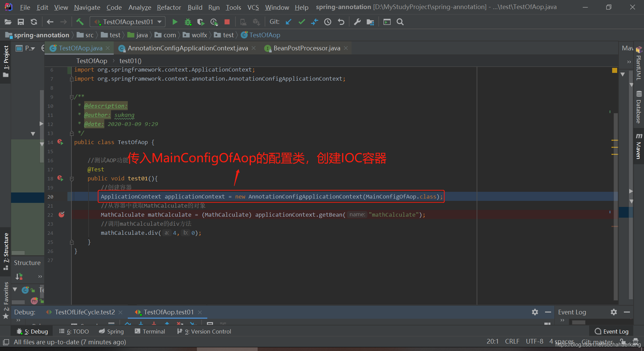644x351 pixels.
Task: Click the run gutter icon on line 14
Action: pos(60,142)
